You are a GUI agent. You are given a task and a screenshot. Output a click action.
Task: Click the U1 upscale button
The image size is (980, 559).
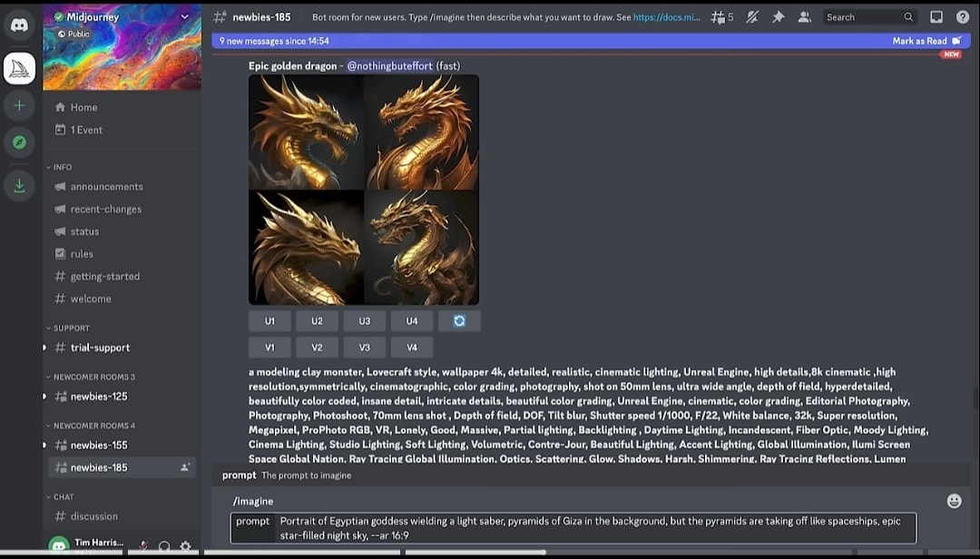point(269,320)
